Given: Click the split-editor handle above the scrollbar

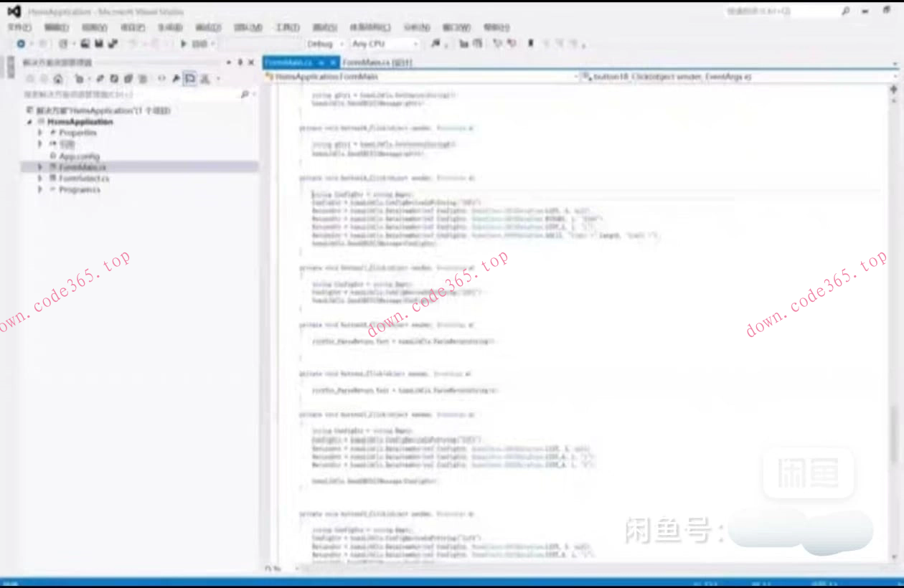Looking at the screenshot, I should tap(894, 90).
